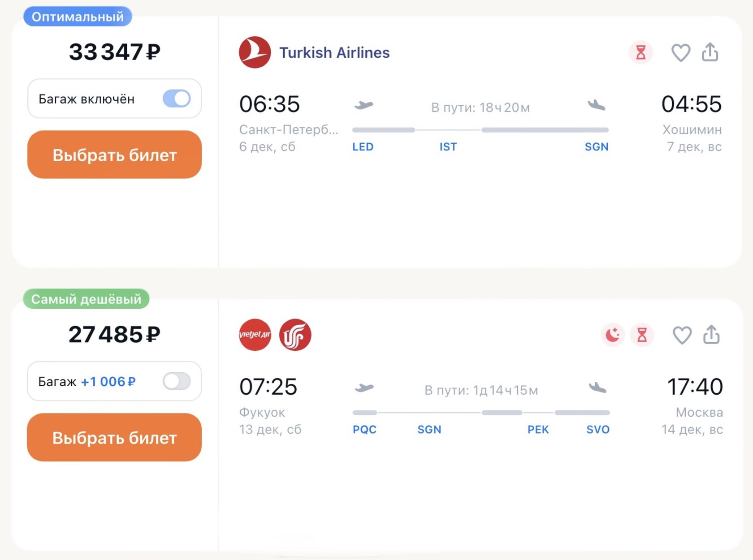Viewport: 753px width, 560px height.
Task: Favorite the Phu Quoc to Moscow flight
Action: tap(682, 335)
